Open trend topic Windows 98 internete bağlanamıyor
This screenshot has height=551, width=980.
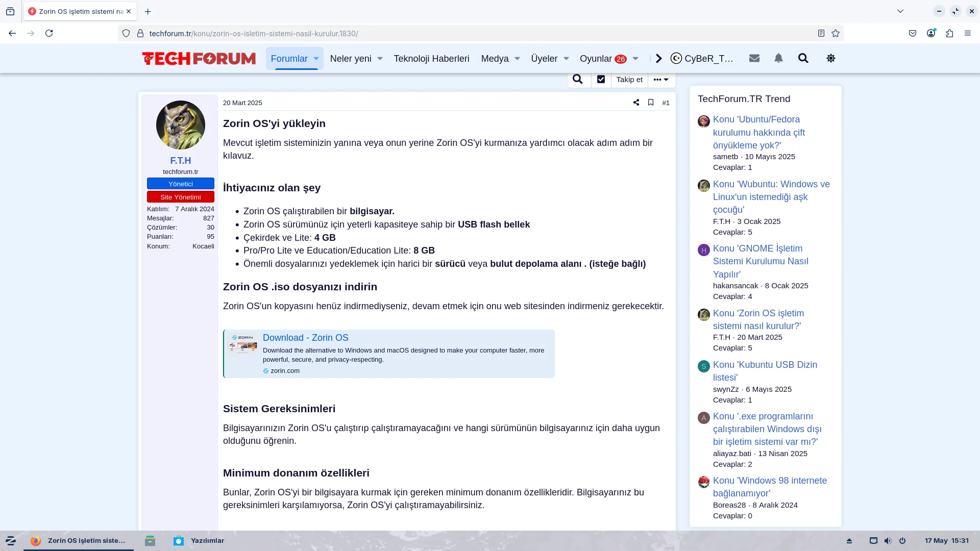(x=770, y=487)
